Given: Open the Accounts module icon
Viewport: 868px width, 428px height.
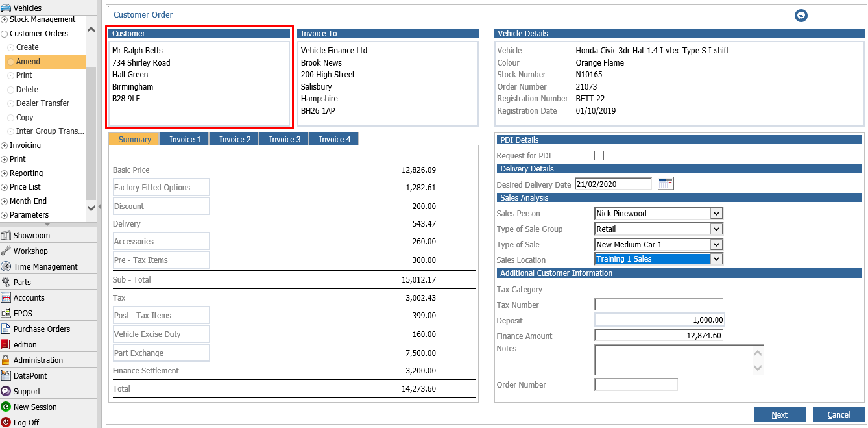Looking at the screenshot, I should point(6,297).
